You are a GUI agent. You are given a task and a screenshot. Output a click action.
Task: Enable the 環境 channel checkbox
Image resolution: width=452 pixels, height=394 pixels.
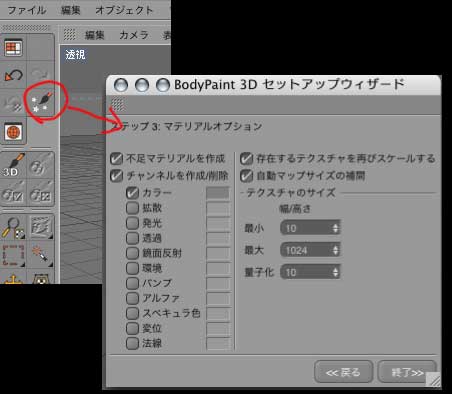(x=132, y=268)
